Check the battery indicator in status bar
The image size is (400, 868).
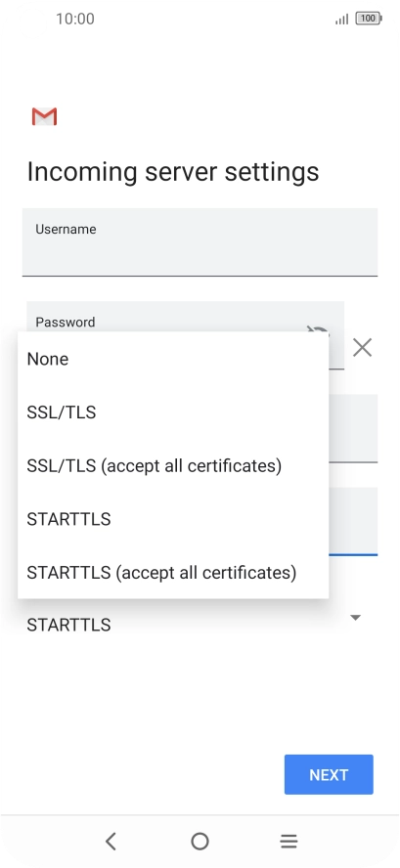click(x=369, y=19)
